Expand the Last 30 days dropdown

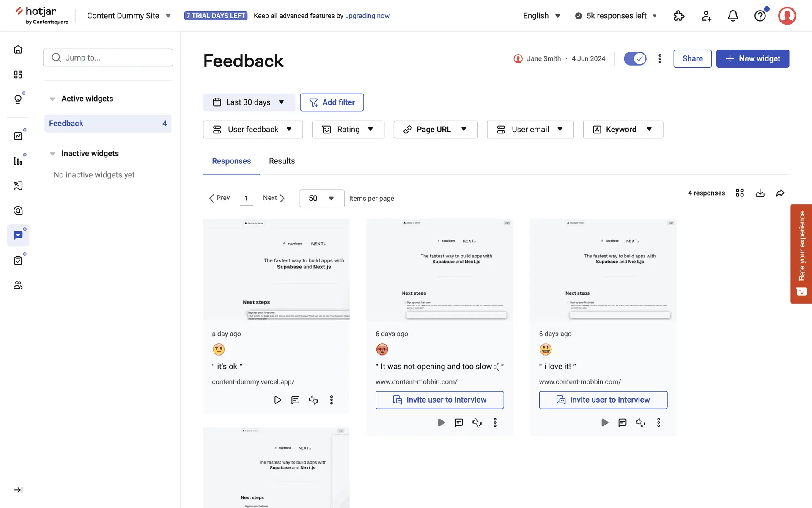point(249,102)
